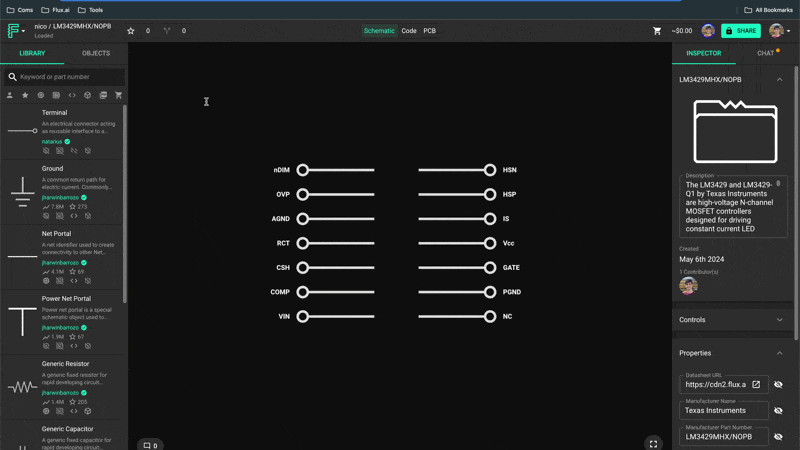Click Ground symbol thumbnail
The height and width of the screenshot is (450, 800).
tap(22, 192)
